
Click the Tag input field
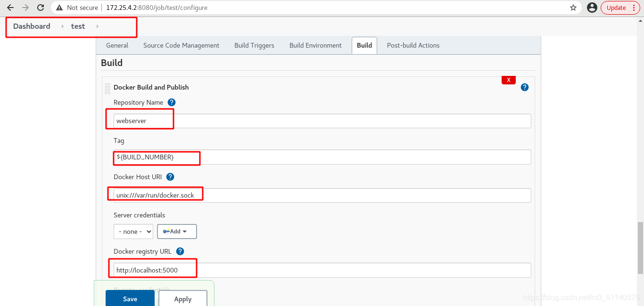(x=322, y=157)
